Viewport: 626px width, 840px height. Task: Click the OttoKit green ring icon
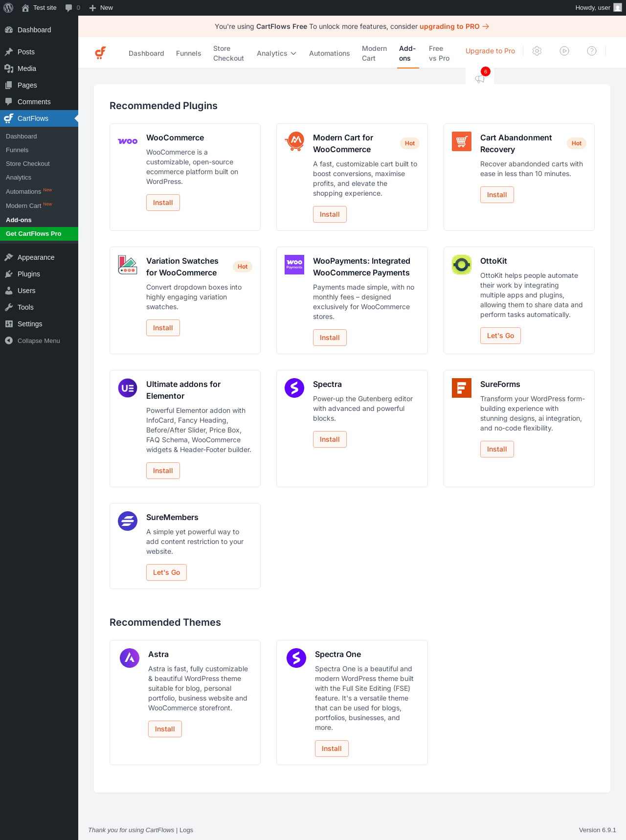coord(462,265)
